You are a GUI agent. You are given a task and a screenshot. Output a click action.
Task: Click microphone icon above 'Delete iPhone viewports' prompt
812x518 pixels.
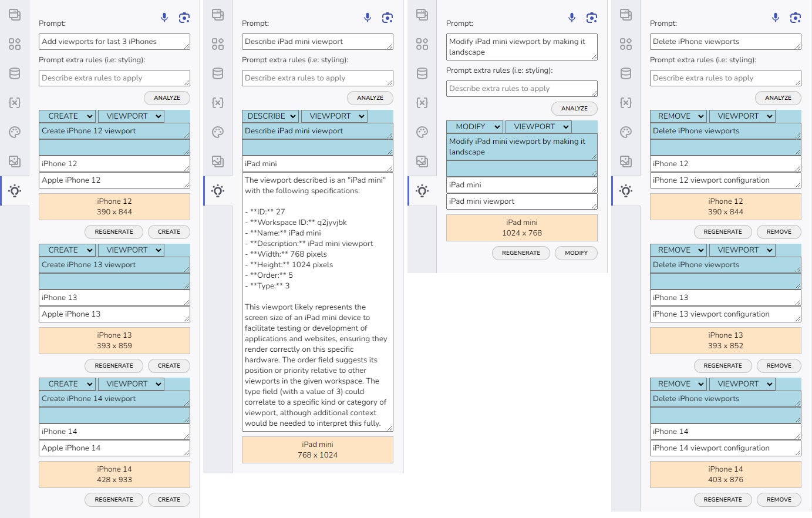coord(776,18)
